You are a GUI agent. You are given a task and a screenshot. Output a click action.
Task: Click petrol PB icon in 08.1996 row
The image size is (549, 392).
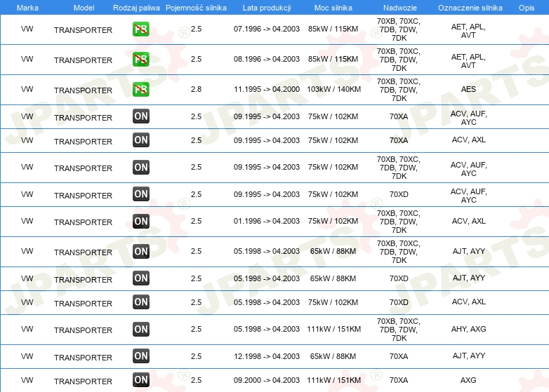coord(140,59)
